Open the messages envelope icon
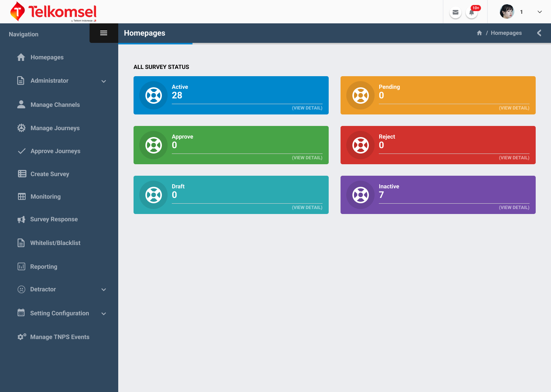551x392 pixels. pos(455,12)
